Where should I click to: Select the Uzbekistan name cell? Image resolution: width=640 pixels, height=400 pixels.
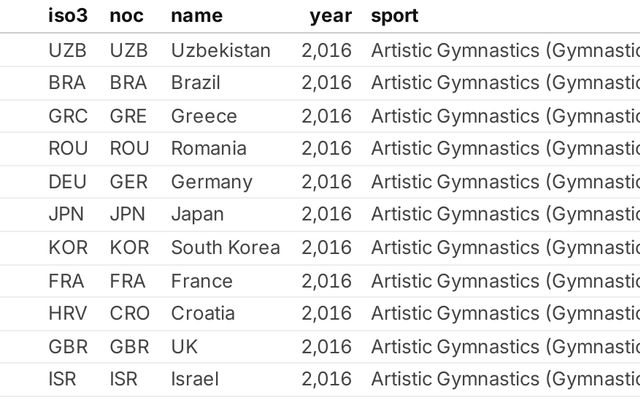tap(221, 50)
